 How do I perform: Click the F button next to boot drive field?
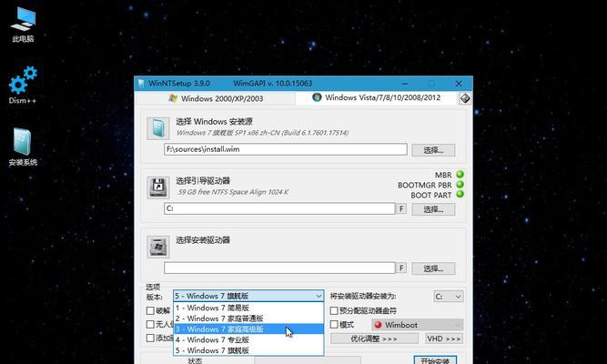(x=401, y=208)
